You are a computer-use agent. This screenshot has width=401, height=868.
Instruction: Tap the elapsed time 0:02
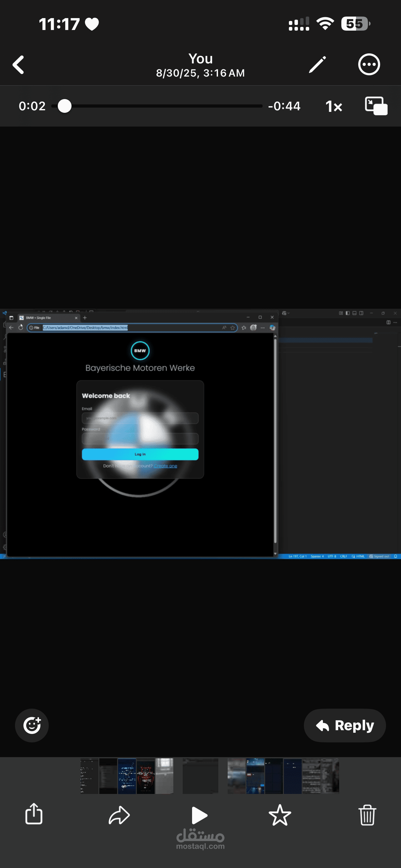tap(32, 106)
